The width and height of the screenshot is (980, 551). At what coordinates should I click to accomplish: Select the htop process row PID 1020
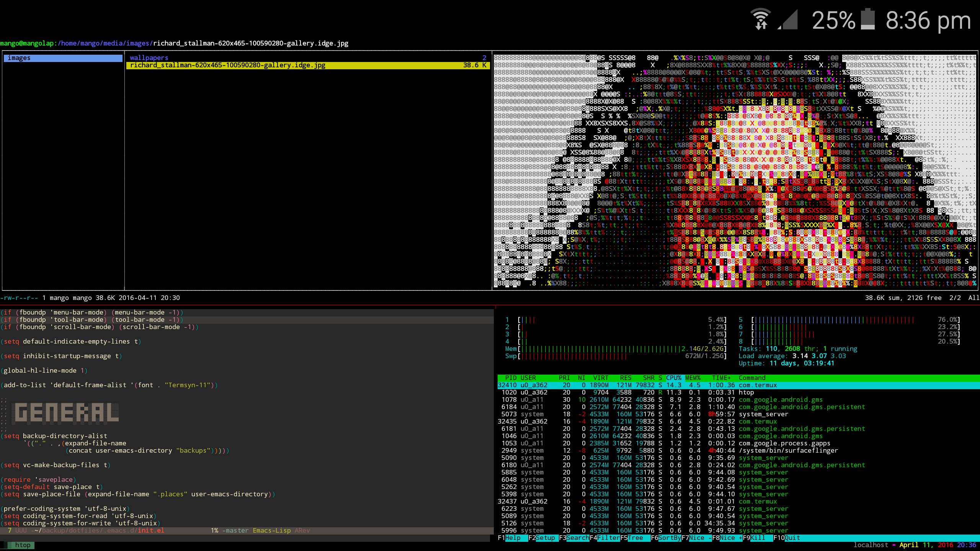coord(739,392)
